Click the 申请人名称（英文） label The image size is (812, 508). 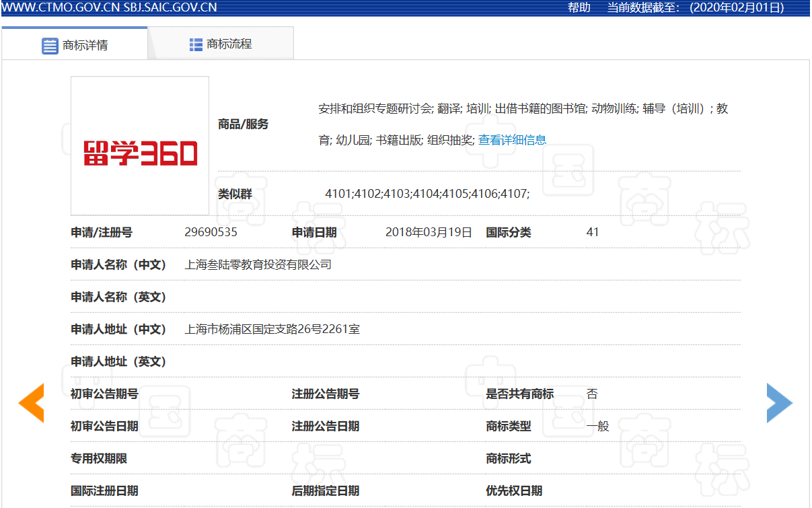(x=118, y=297)
